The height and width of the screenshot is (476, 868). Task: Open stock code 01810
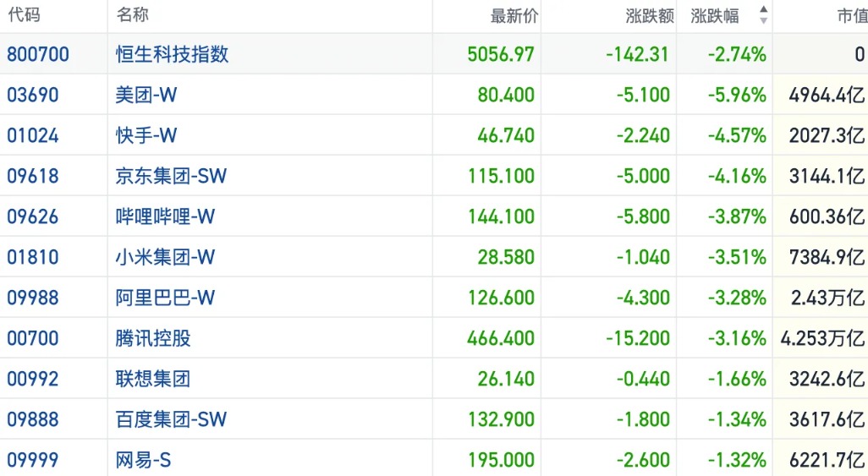[x=33, y=257]
